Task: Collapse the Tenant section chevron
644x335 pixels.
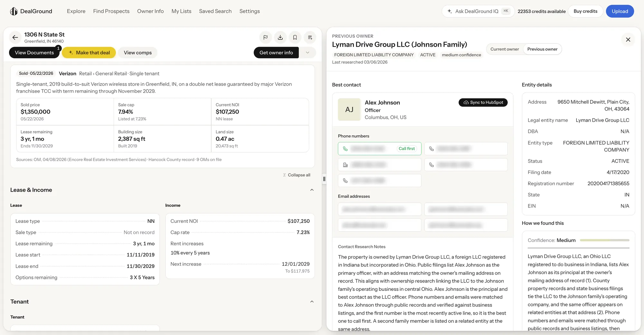Action: [x=312, y=302]
